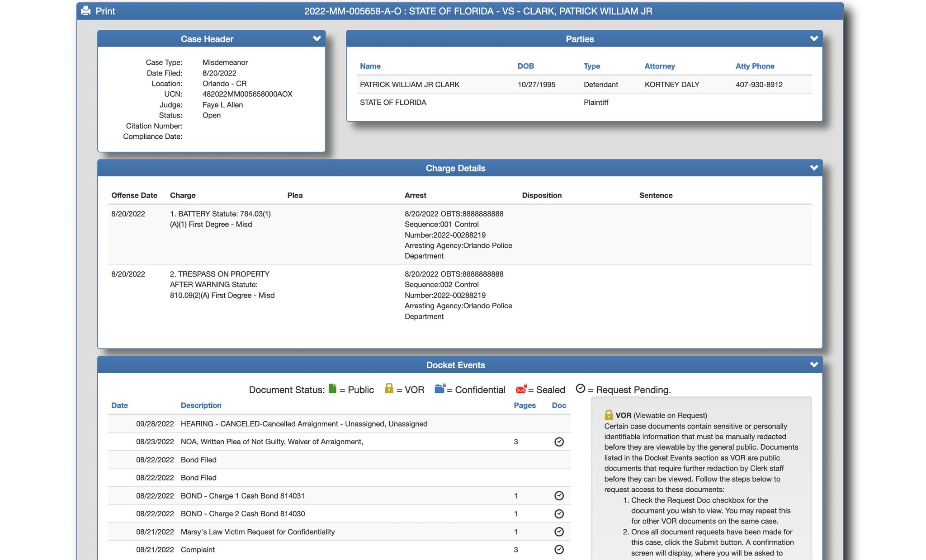Collapse the Charge Details section

coord(814,168)
